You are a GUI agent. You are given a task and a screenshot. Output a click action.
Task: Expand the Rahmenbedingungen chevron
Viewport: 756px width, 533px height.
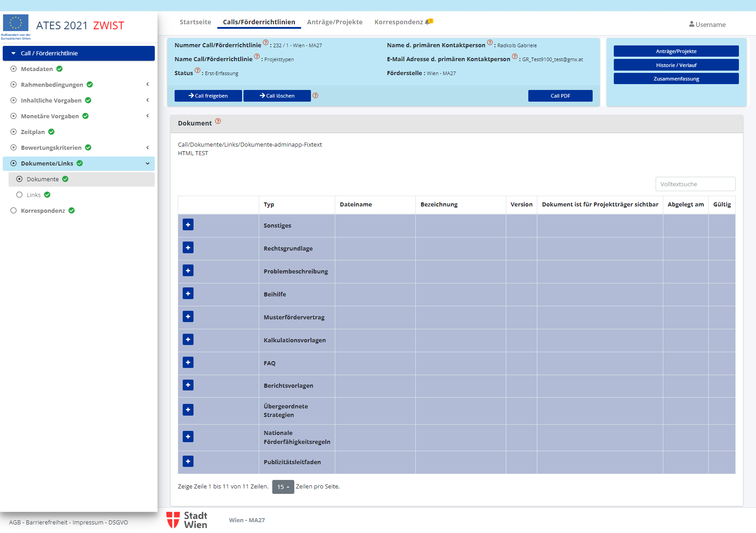[148, 85]
